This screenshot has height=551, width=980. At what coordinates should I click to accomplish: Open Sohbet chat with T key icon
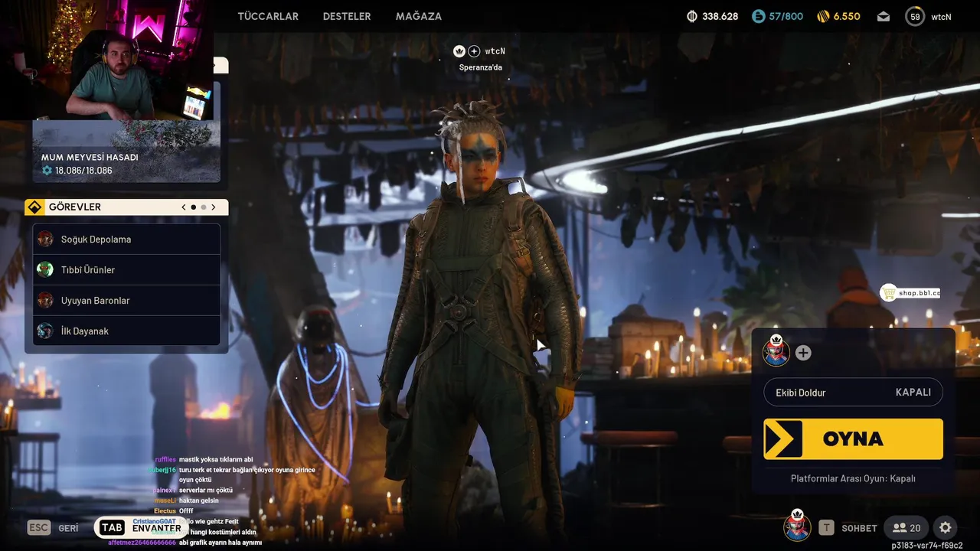coord(826,527)
